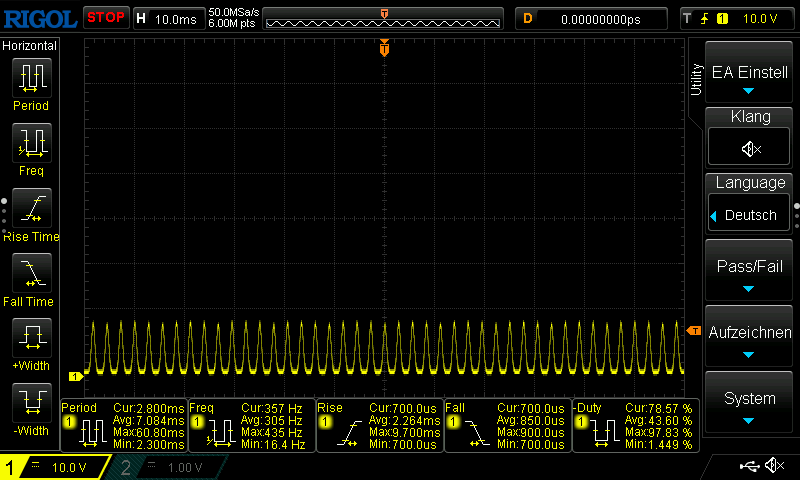Pick the -Width measurement icon
The image size is (800, 480).
click(30, 406)
